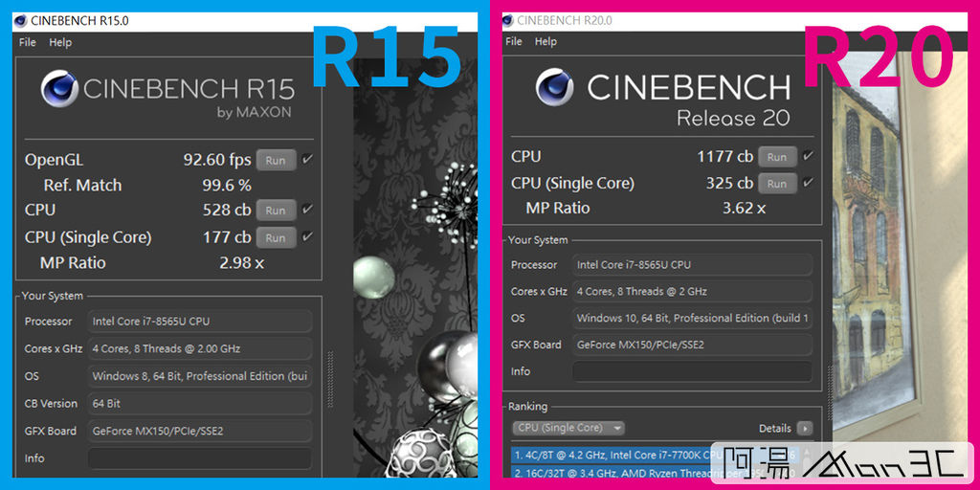Click the Cores x GHz field in R20

(693, 291)
